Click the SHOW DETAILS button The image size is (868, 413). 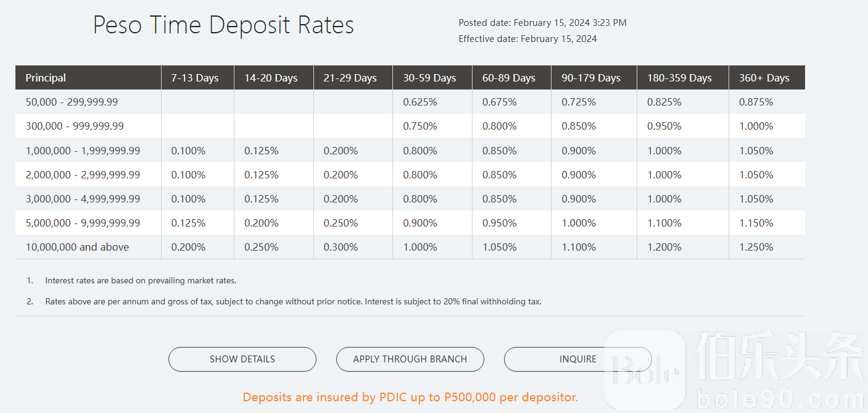(242, 359)
